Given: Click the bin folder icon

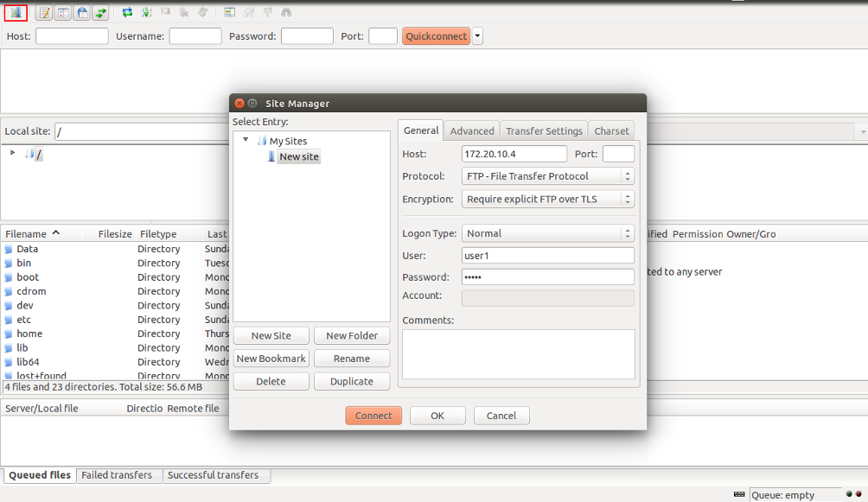Looking at the screenshot, I should (x=9, y=264).
